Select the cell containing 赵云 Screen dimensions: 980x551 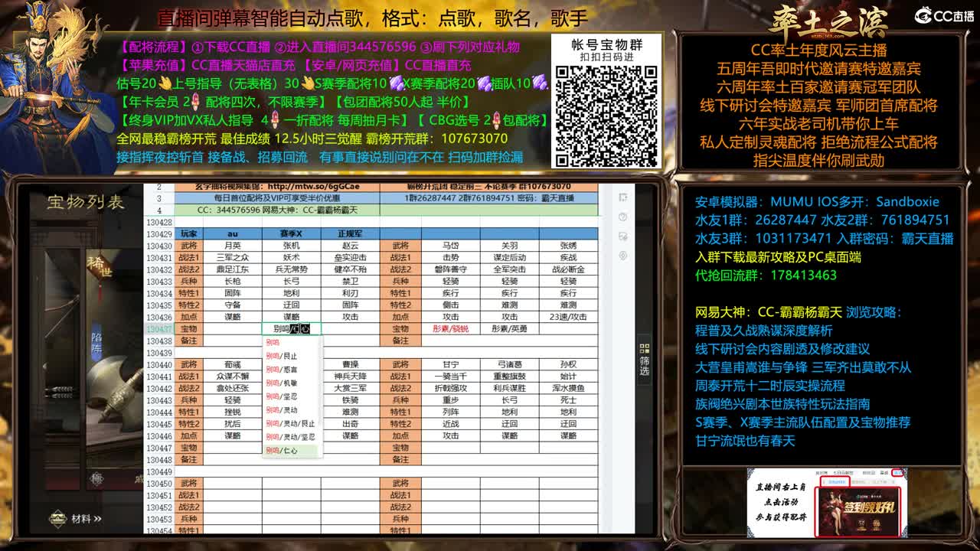350,246
